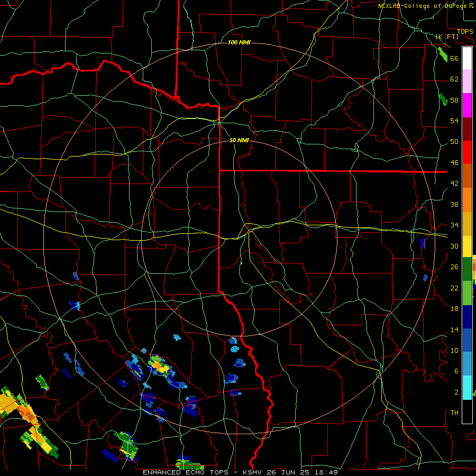Click the TH legend label

454,413
